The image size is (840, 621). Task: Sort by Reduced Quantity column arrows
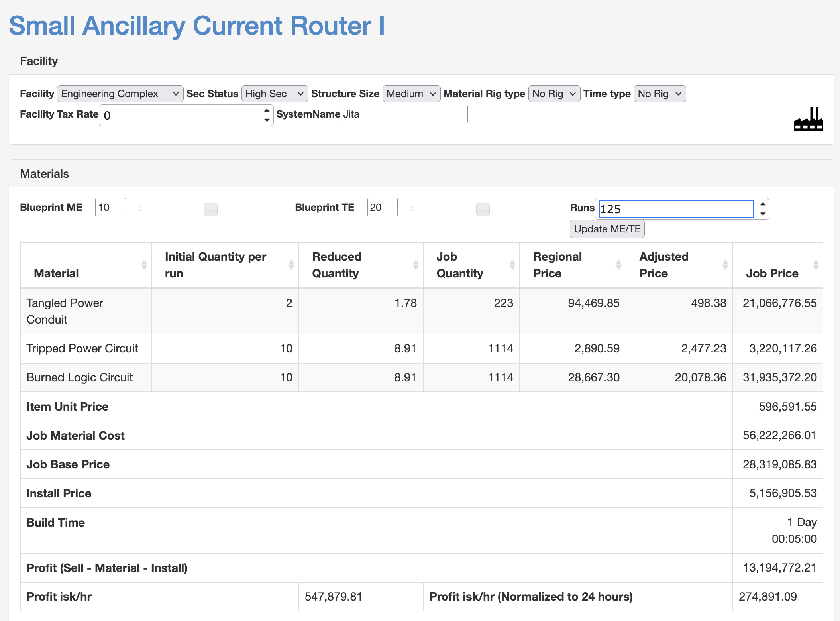416,265
